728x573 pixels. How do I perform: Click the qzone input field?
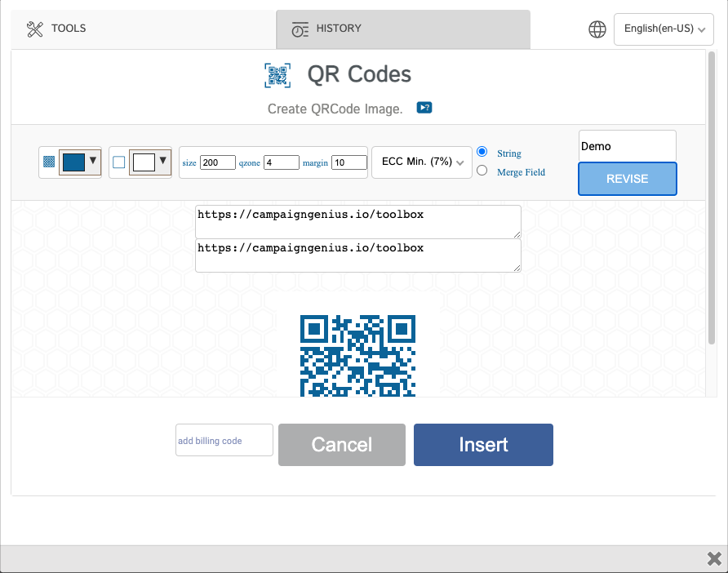pyautogui.click(x=282, y=162)
